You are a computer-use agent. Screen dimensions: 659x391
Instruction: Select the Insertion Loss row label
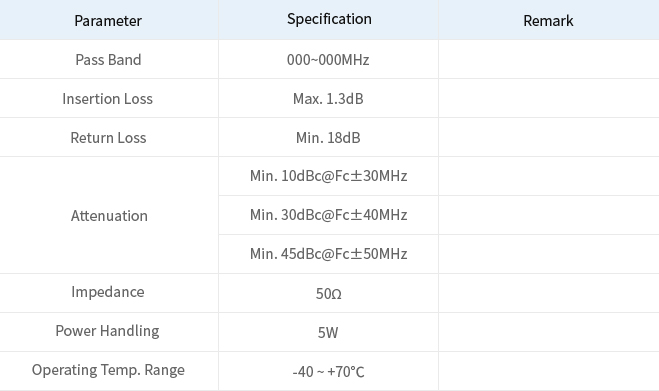coord(108,99)
